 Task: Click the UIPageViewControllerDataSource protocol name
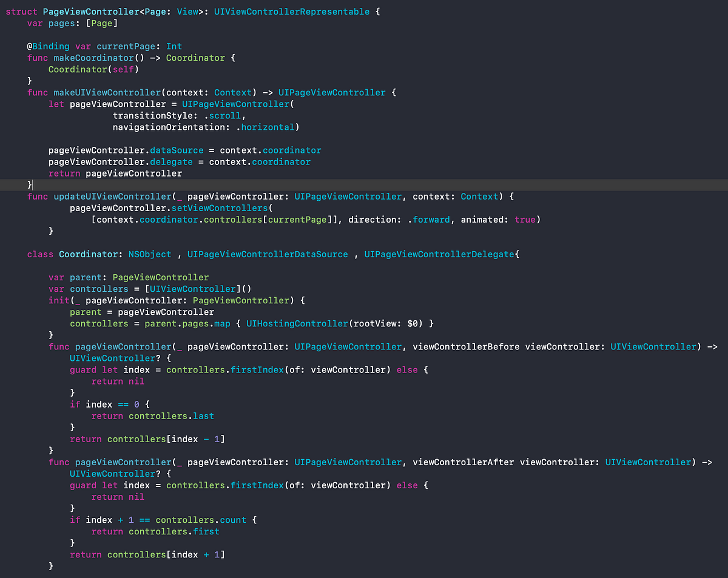[x=268, y=254]
